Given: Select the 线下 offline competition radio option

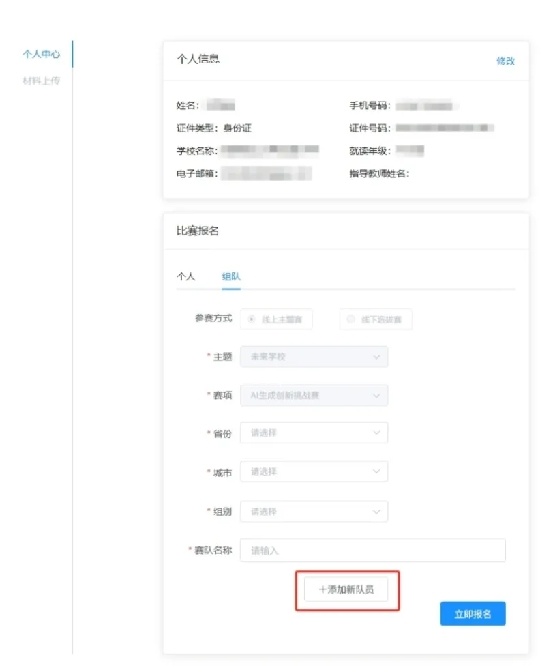Looking at the screenshot, I should point(376,319).
